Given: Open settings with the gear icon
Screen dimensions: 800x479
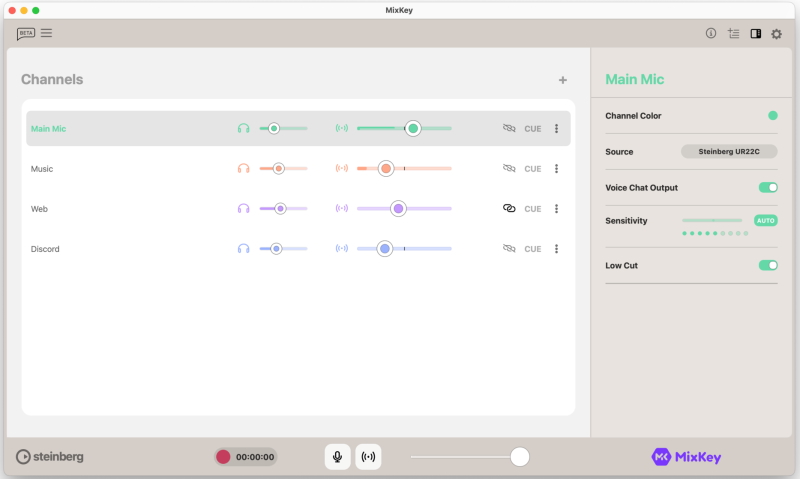Looking at the screenshot, I should [x=777, y=33].
